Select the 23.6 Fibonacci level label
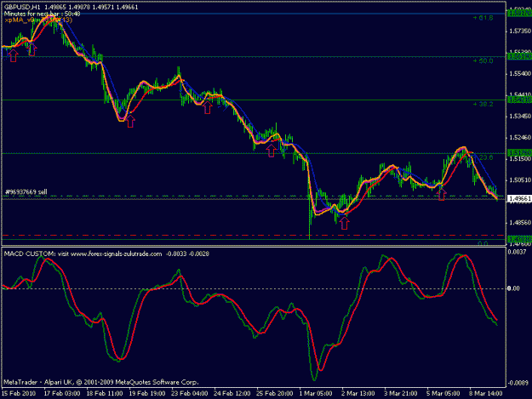This screenshot has height=399, width=532. point(485,157)
